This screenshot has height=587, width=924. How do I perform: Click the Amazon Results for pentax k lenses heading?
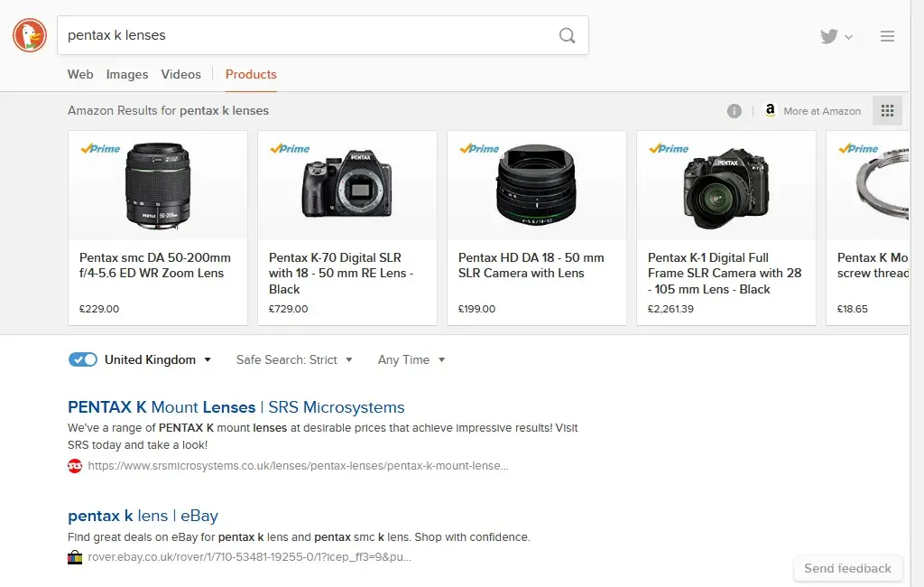[168, 110]
